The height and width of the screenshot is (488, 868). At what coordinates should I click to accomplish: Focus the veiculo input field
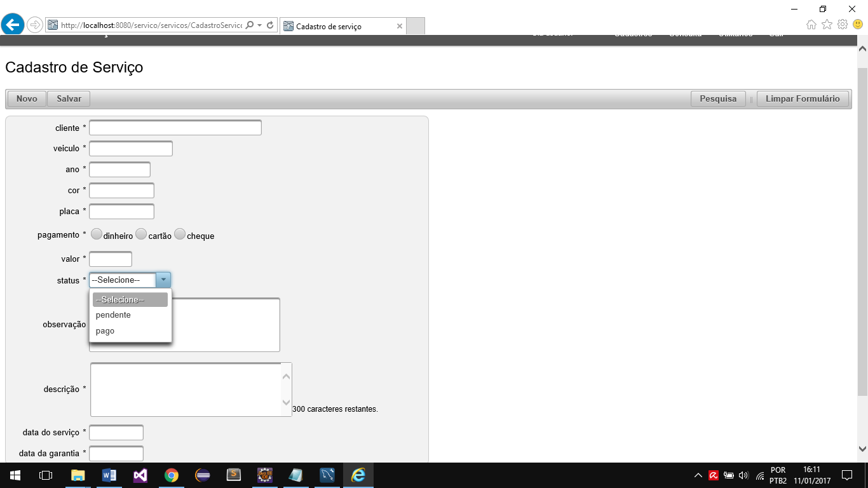131,149
